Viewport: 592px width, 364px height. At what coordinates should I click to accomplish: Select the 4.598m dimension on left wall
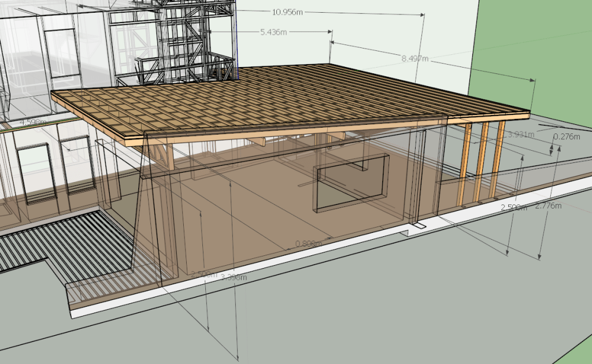[32, 122]
